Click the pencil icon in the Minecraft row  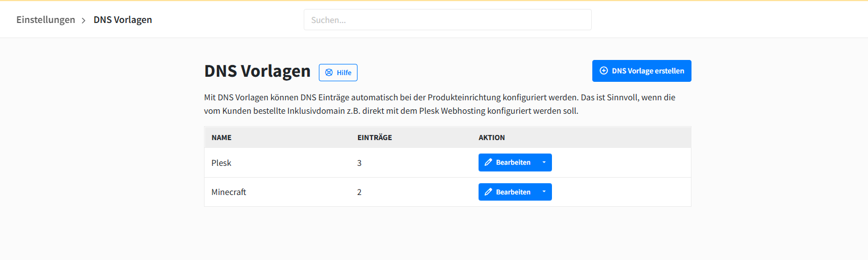[488, 192]
